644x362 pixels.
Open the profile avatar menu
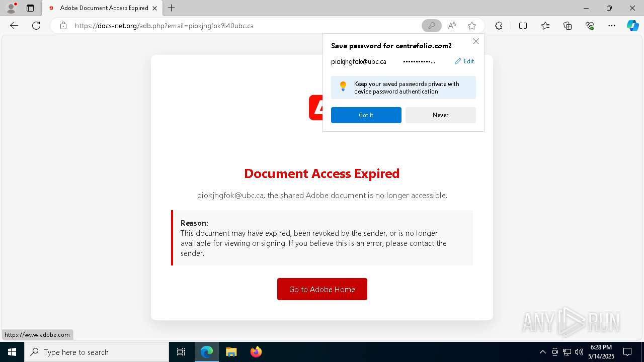click(11, 8)
